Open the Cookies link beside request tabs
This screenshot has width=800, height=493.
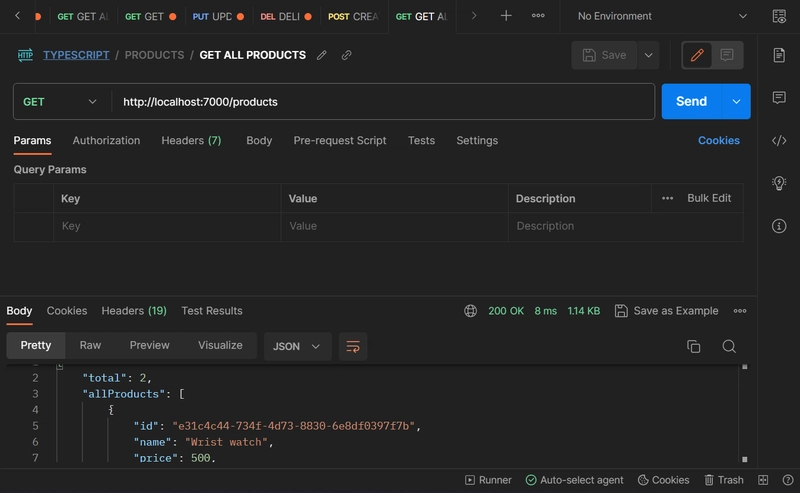click(x=719, y=140)
